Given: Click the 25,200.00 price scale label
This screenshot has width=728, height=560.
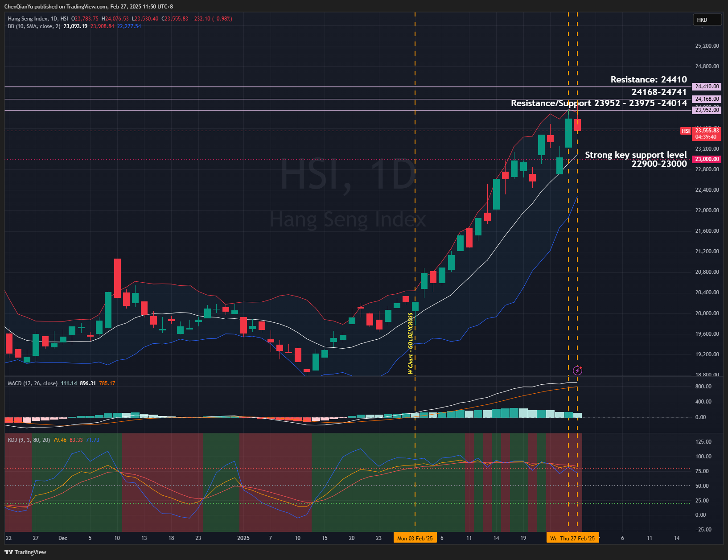Looking at the screenshot, I should 707,46.
